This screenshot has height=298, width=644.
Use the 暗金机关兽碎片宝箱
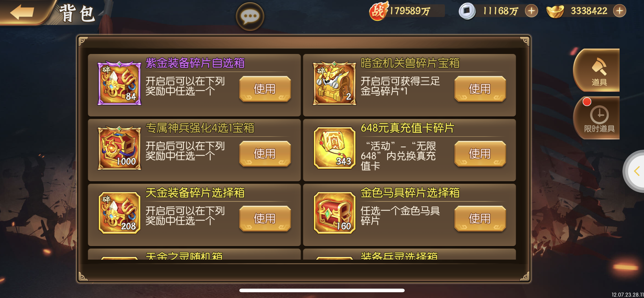[x=480, y=89]
